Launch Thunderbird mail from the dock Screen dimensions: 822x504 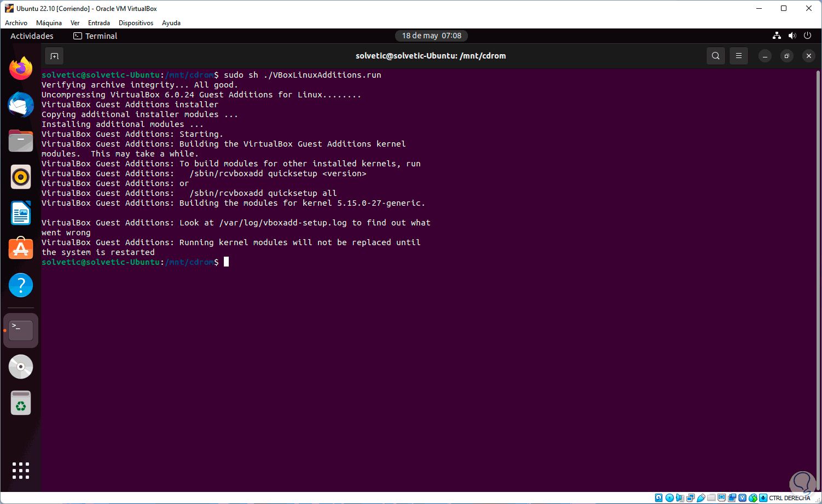point(21,105)
